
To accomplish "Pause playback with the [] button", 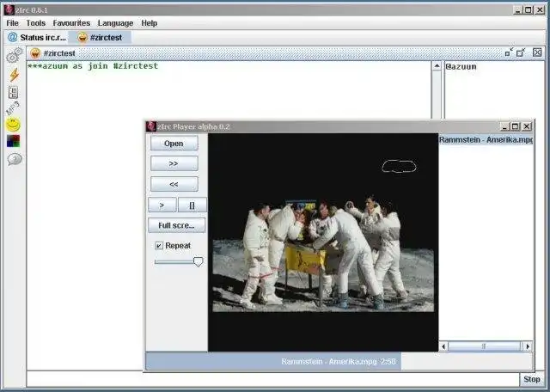I will click(x=192, y=205).
